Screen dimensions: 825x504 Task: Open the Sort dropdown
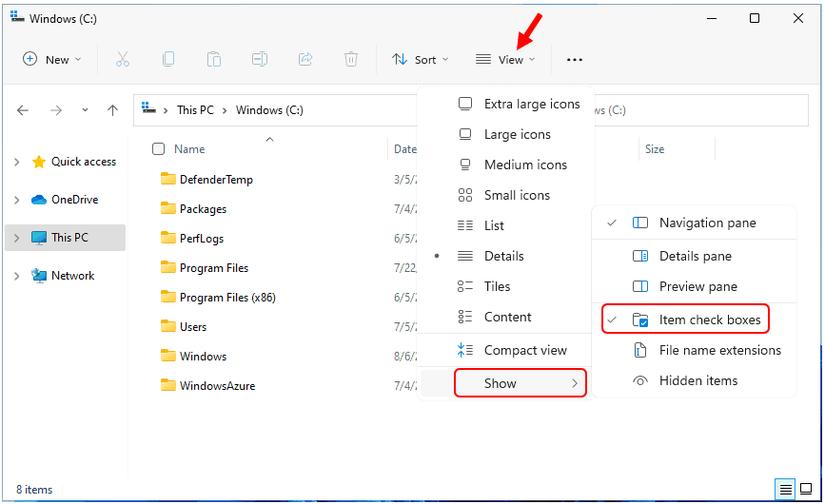420,59
